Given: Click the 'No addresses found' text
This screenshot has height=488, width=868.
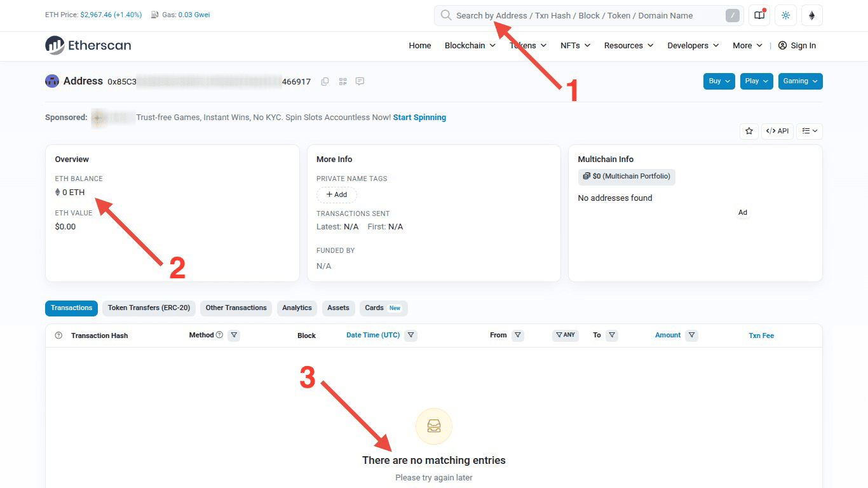Looking at the screenshot, I should point(615,198).
